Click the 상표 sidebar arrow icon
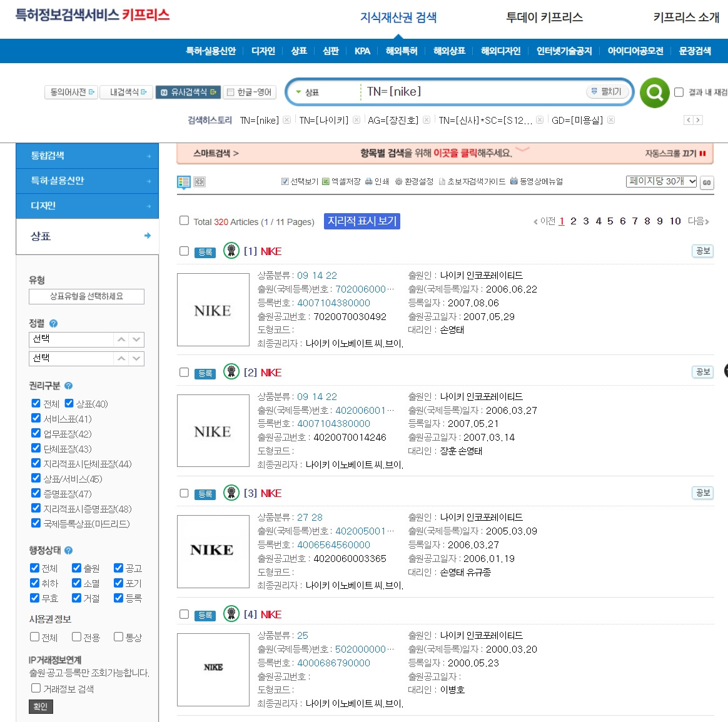Image resolution: width=728 pixels, height=722 pixels. click(148, 236)
